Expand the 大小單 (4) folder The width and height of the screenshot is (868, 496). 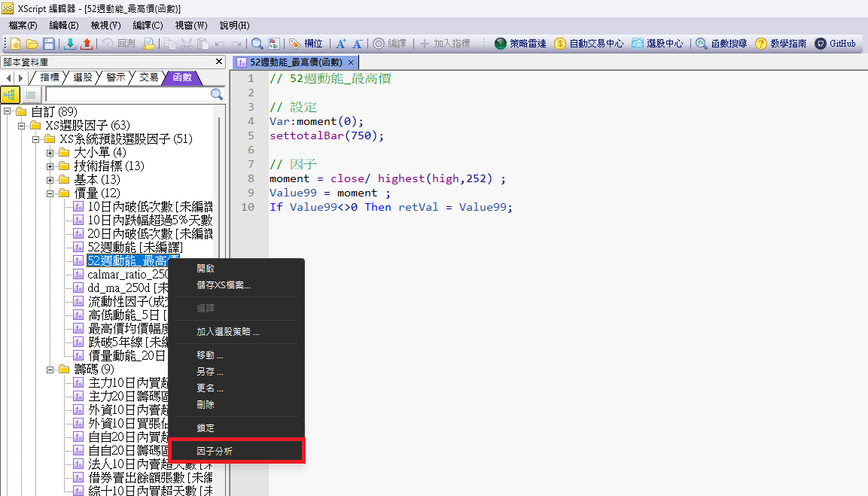(50, 152)
